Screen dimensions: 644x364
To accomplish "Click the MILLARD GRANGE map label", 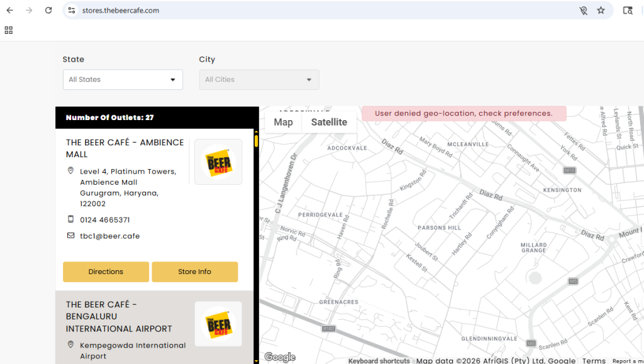I will [534, 248].
